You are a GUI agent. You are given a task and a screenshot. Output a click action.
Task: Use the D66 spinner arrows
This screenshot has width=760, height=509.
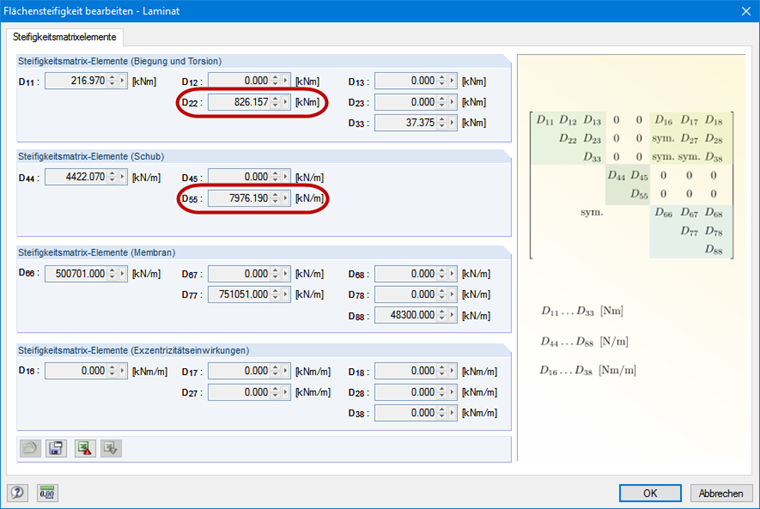(x=112, y=274)
